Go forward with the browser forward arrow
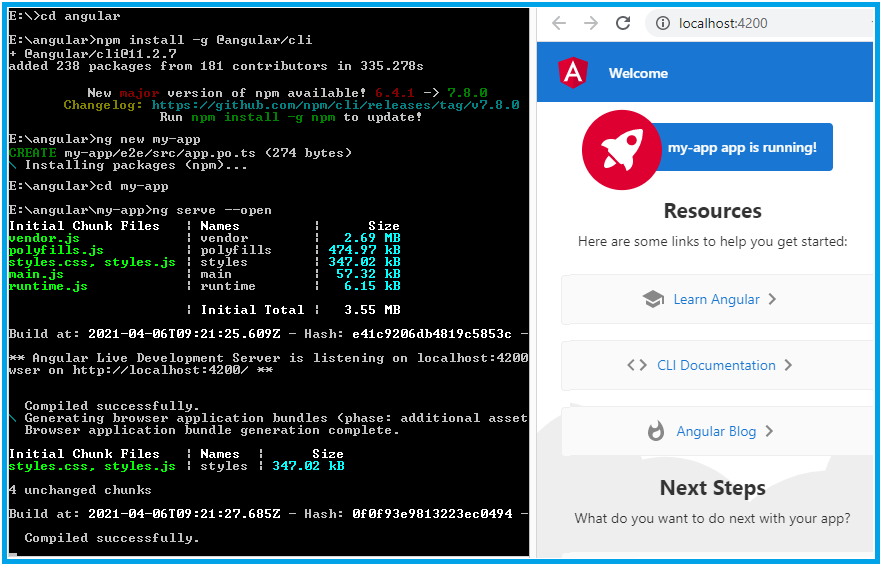882x566 pixels. (591, 23)
